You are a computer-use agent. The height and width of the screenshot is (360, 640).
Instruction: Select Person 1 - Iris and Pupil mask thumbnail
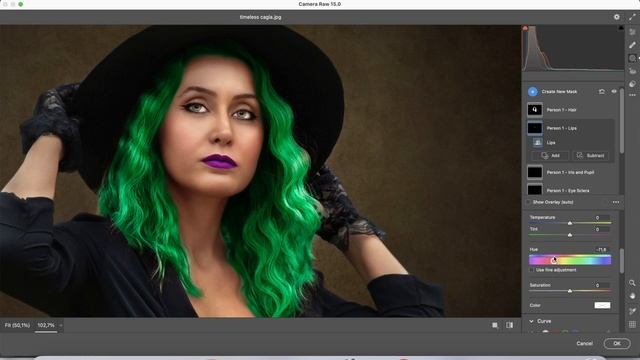535,172
